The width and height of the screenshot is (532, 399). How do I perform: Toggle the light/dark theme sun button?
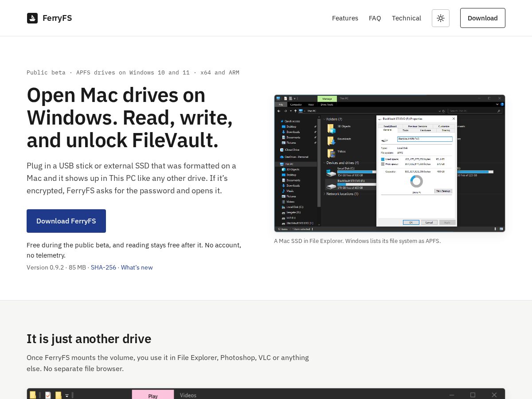click(x=441, y=18)
